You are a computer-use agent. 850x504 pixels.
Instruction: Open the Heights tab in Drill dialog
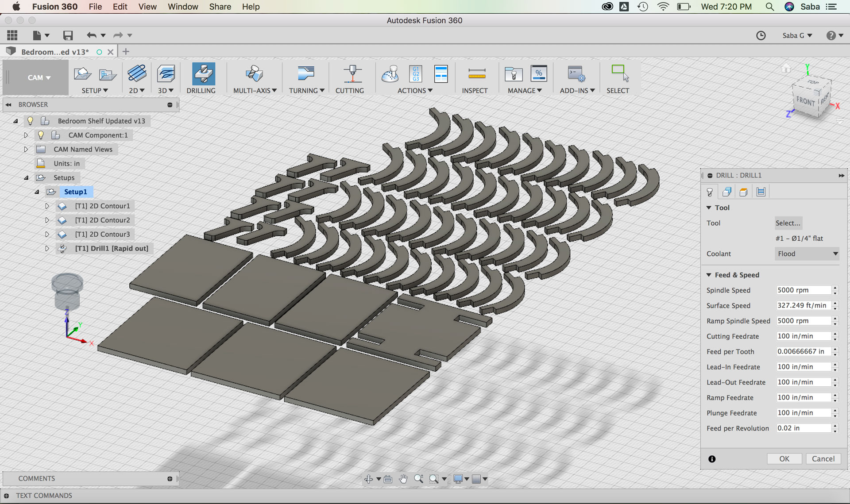[x=744, y=192]
